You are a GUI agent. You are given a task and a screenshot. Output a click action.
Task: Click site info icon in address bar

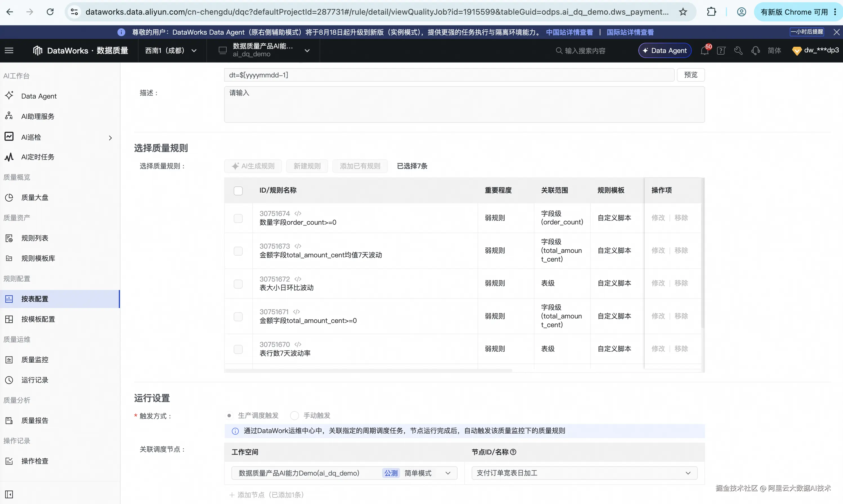(74, 12)
